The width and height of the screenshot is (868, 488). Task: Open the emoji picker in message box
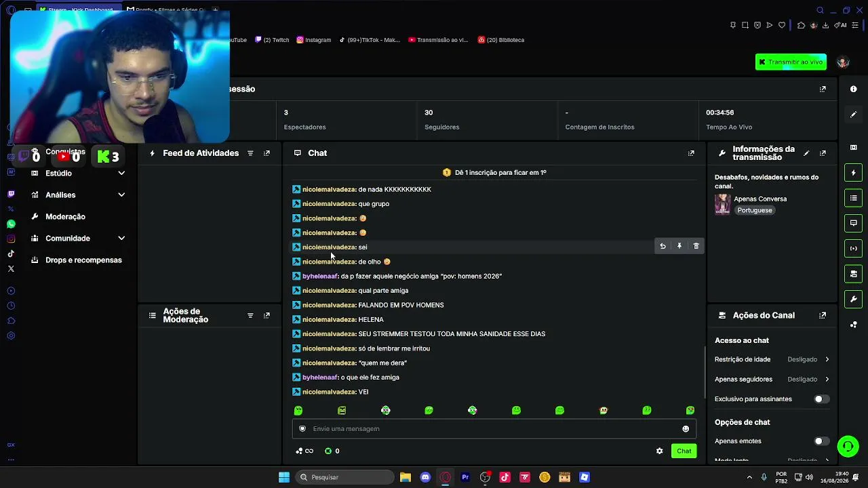pos(686,428)
